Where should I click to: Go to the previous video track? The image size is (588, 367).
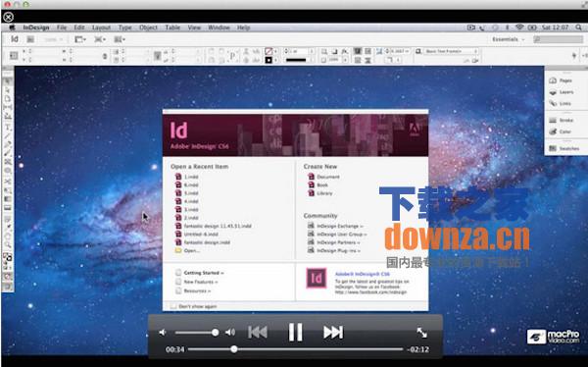[258, 333]
